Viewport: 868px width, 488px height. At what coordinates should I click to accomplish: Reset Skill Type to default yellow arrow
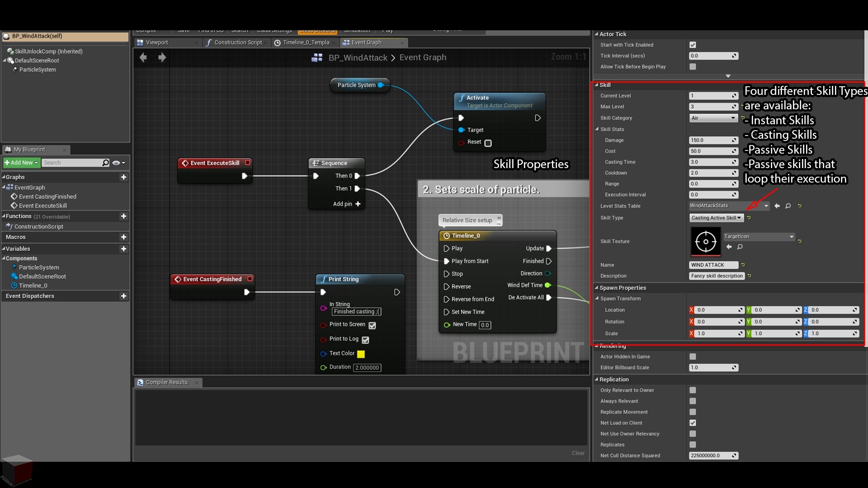click(749, 218)
